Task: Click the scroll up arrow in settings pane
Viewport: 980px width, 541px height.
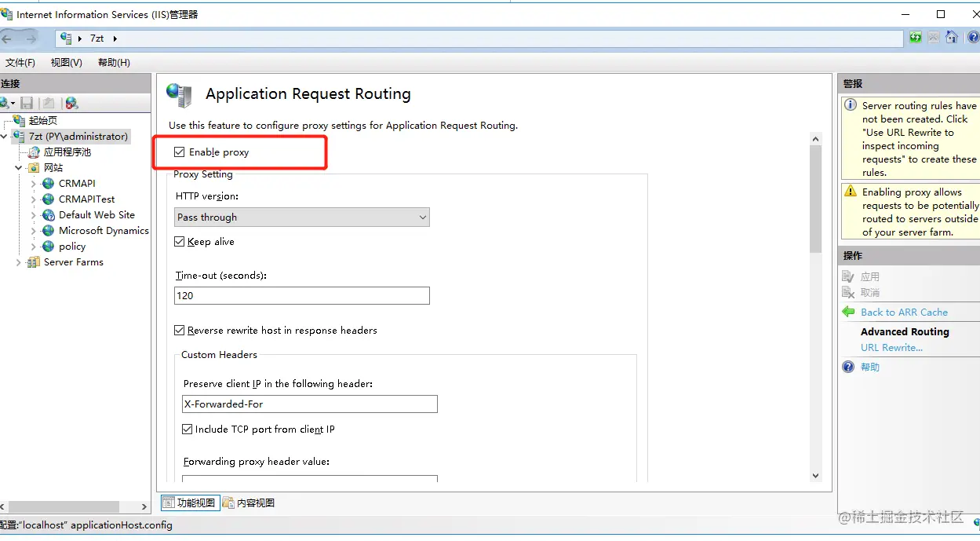Action: (x=815, y=139)
